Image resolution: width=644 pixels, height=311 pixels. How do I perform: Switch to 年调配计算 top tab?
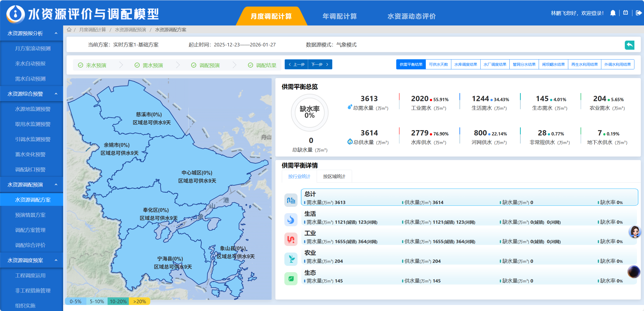click(x=339, y=16)
